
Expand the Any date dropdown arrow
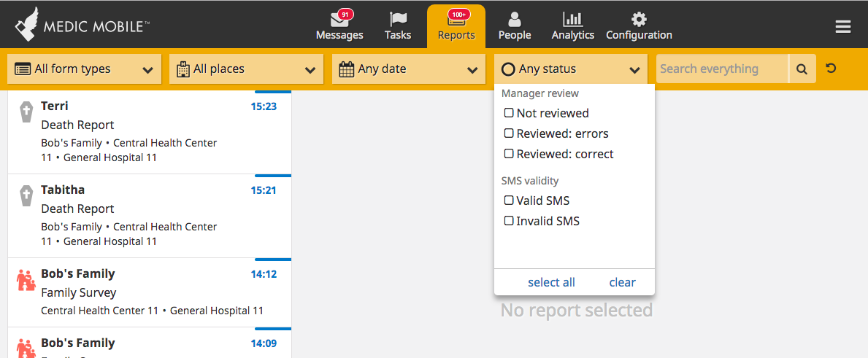tap(472, 70)
